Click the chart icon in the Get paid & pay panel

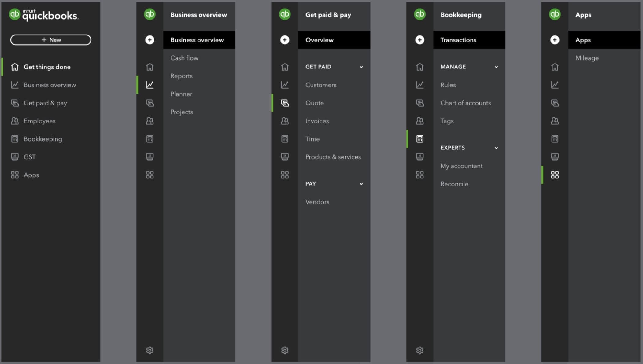coord(285,85)
